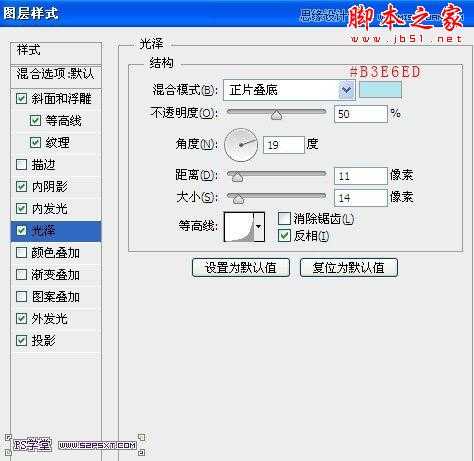474x461 pixels.
Task: Click the 不透明度 slider handle
Action: tap(276, 115)
